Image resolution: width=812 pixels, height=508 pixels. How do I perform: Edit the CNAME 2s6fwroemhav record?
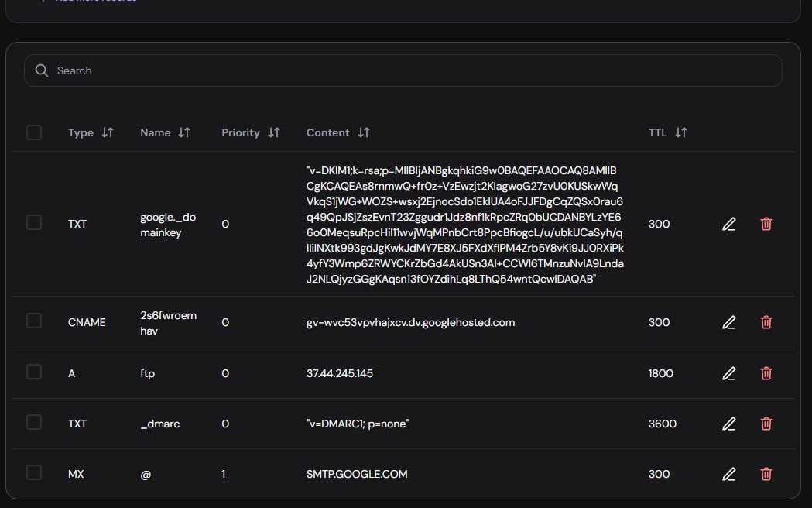(x=728, y=323)
